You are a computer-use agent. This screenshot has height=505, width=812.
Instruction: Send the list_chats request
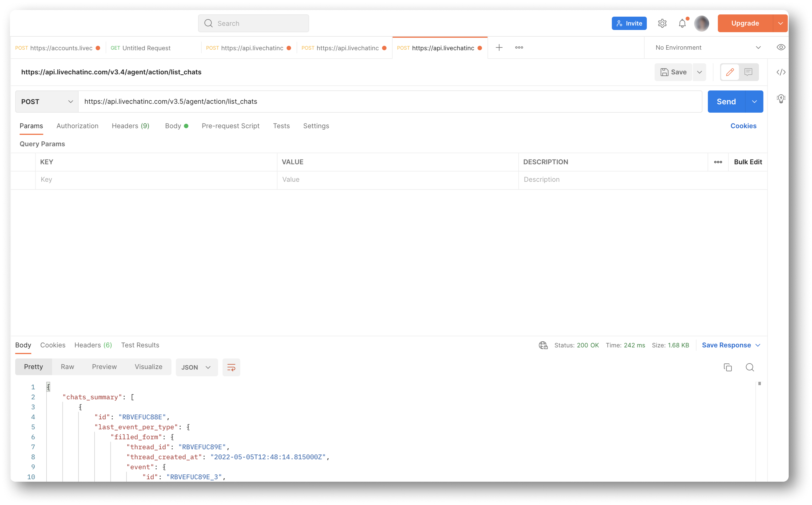pos(726,101)
